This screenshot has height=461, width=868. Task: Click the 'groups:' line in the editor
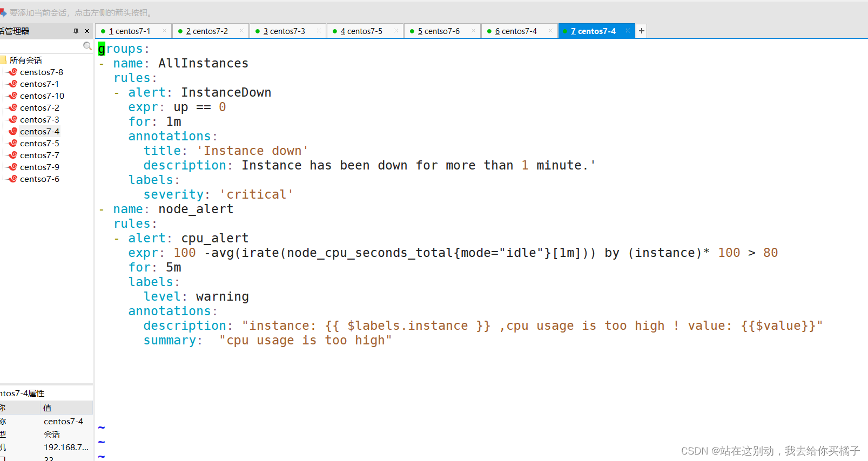click(124, 49)
